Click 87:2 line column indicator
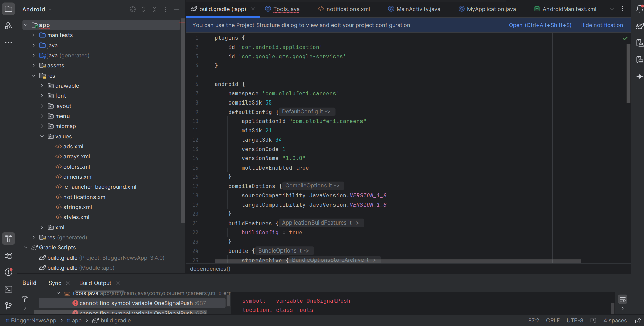The width and height of the screenshot is (644, 326). point(534,320)
